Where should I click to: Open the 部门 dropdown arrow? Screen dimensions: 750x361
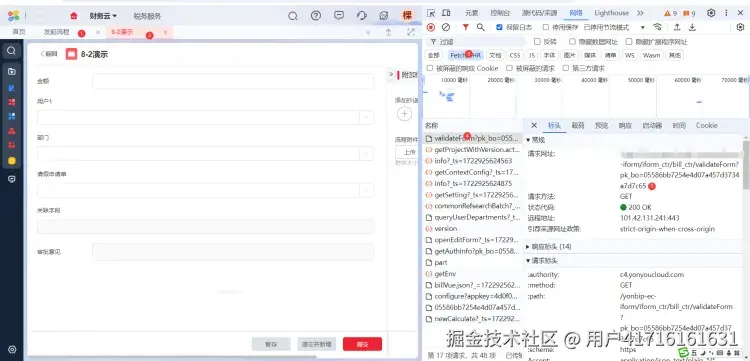366,153
